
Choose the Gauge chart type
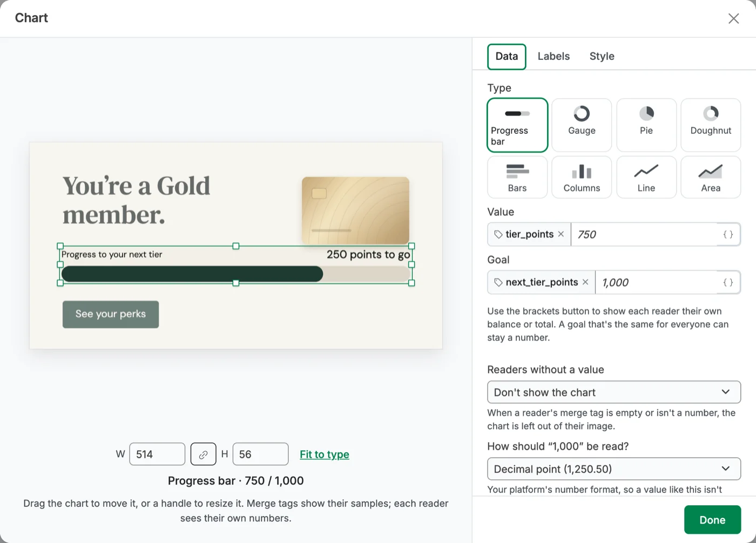582,125
